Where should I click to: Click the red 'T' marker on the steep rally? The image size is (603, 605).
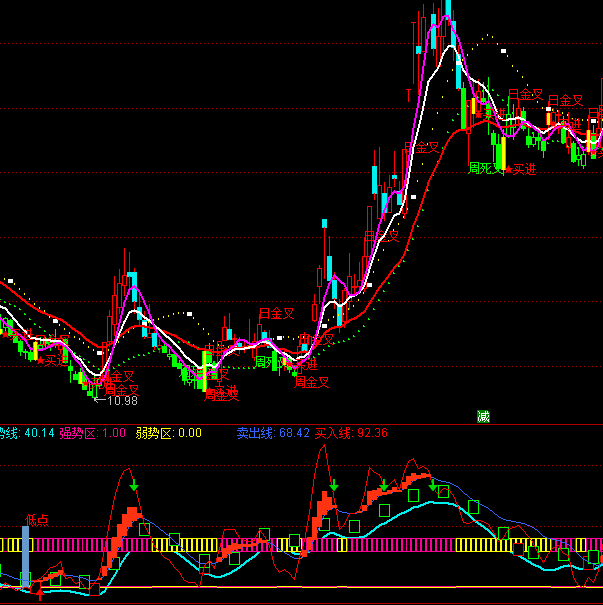[409, 91]
